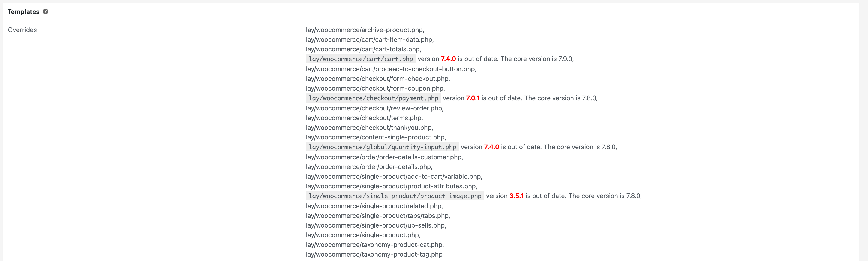Click the red 7.4.0 version for quantity-input.php
The image size is (868, 261).
pos(491,147)
